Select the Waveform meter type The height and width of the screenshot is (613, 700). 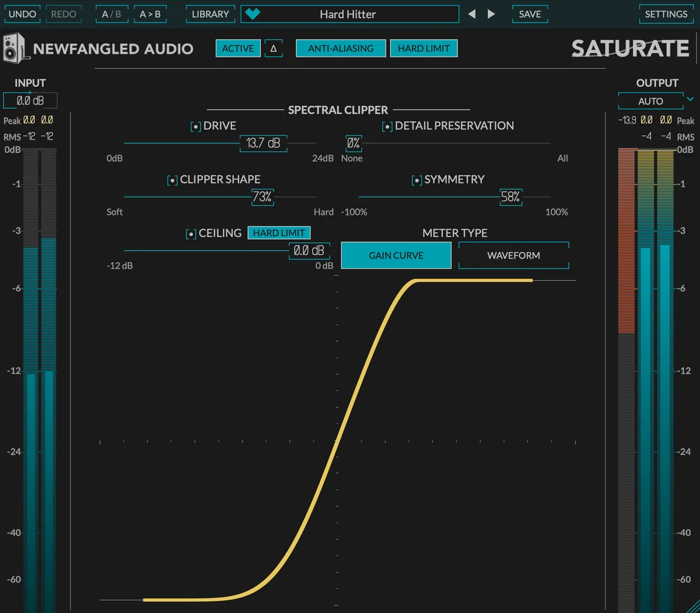(514, 255)
